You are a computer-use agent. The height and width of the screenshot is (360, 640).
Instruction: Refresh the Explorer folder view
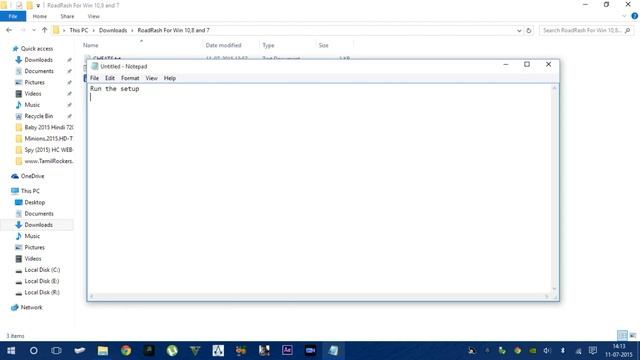coord(529,31)
